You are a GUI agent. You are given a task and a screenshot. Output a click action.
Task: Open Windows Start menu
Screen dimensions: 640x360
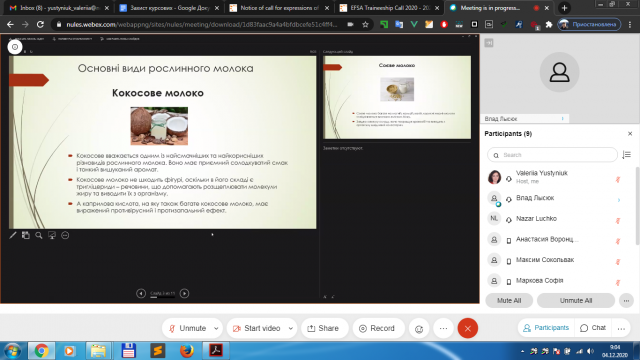point(12,351)
